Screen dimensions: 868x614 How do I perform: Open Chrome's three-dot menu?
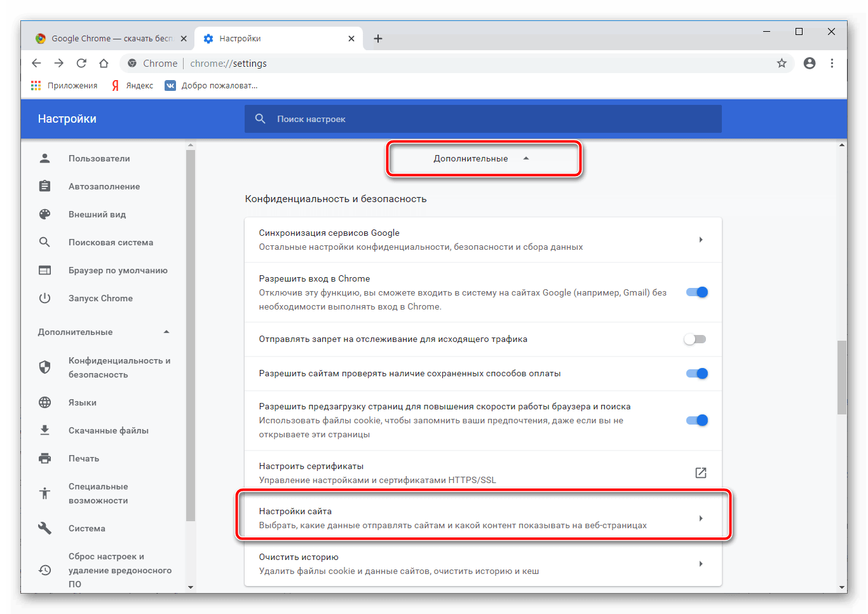click(832, 63)
